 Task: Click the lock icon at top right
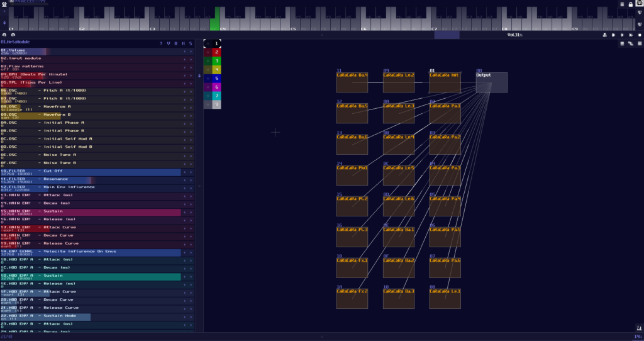click(630, 4)
